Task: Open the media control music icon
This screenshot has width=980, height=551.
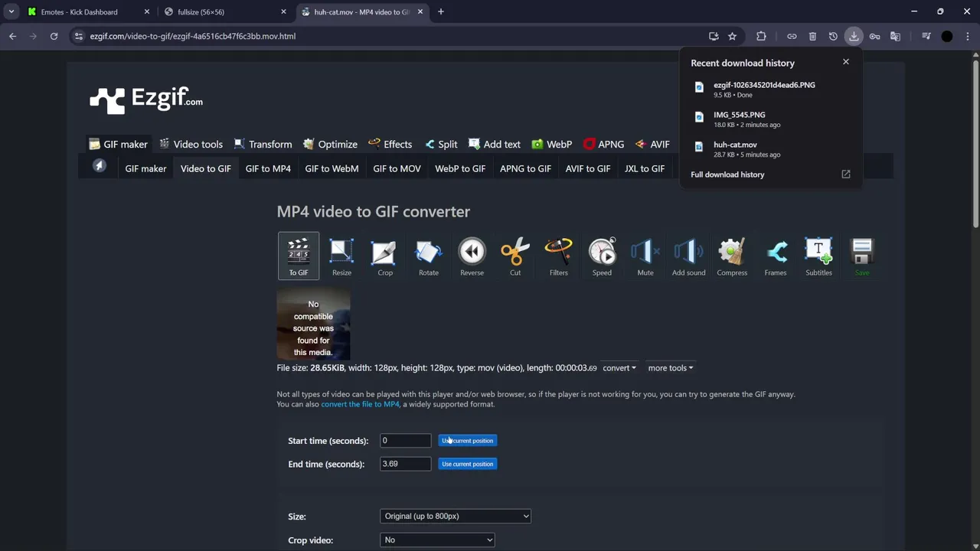Action: click(x=926, y=36)
